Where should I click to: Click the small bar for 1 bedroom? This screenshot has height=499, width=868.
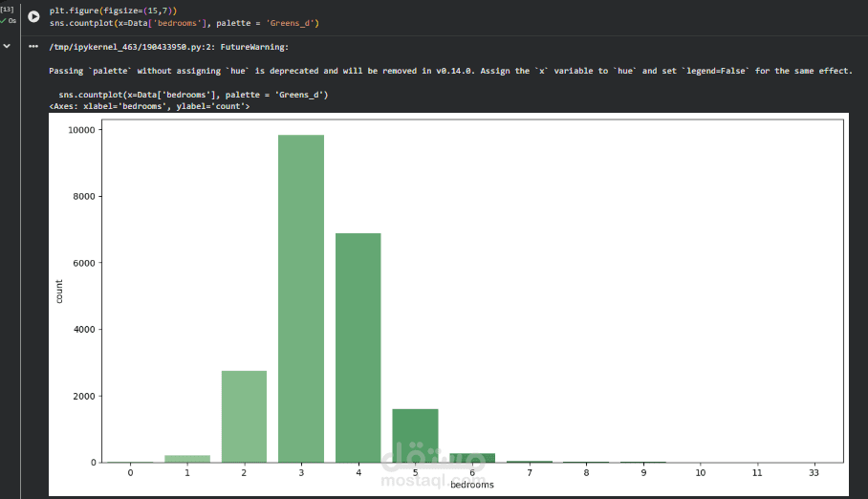[186, 459]
